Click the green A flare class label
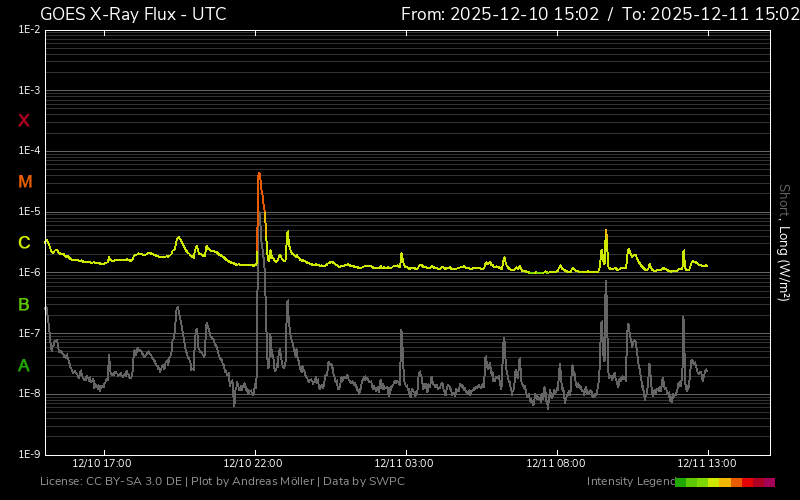Screen dimensions: 800x500 click(25, 366)
